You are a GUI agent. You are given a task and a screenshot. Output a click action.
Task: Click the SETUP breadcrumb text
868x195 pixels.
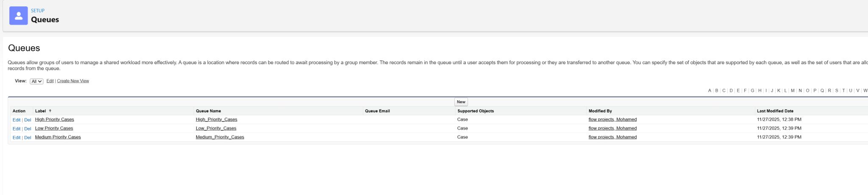point(38,11)
